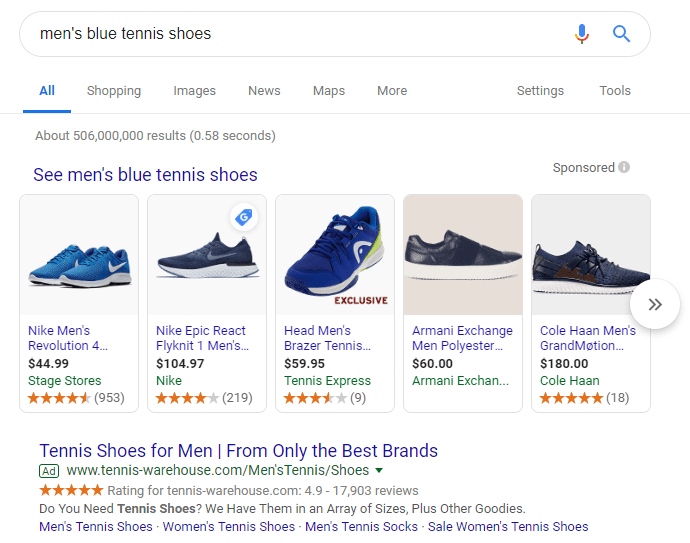Click the truncated Armani Exchan... seller name
Viewport: 690px width, 543px height.
tap(460, 381)
